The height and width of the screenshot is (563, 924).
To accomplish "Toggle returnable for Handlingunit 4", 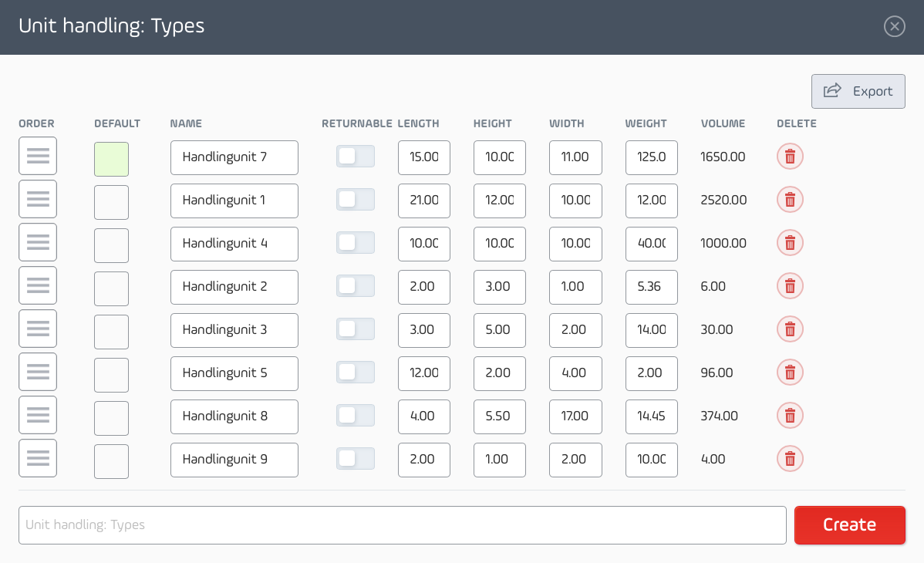I will [356, 243].
